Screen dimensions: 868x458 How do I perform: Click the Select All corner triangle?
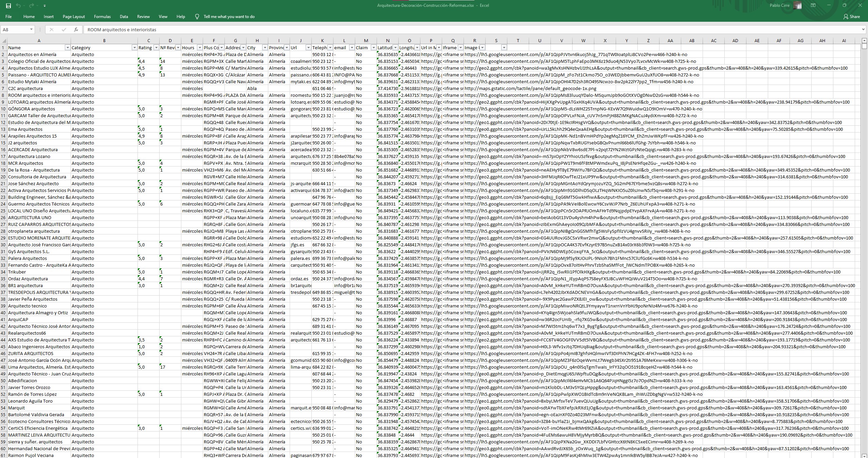pos(3,40)
